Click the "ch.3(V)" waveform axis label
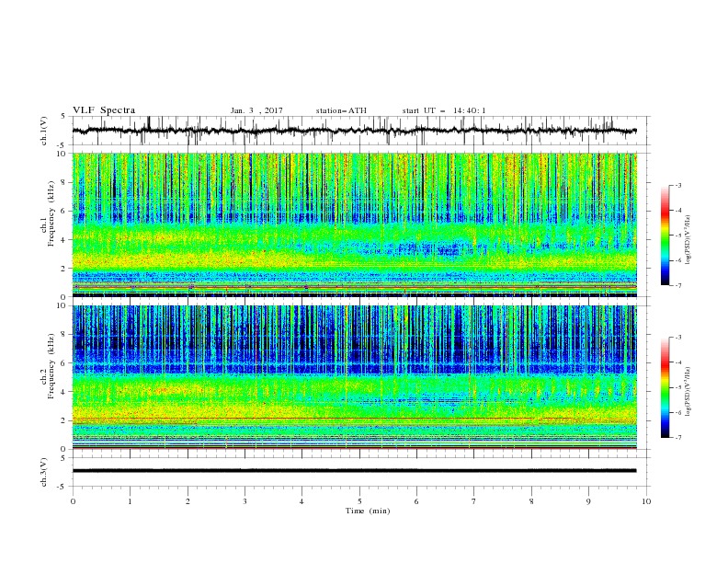Image resolution: width=728 pixels, height=563 pixels. pyautogui.click(x=43, y=472)
